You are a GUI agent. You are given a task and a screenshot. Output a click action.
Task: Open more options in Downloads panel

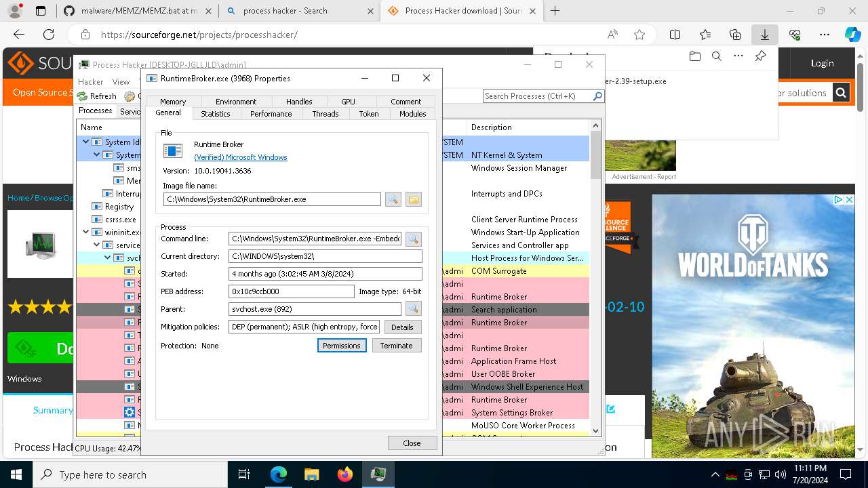(x=738, y=56)
